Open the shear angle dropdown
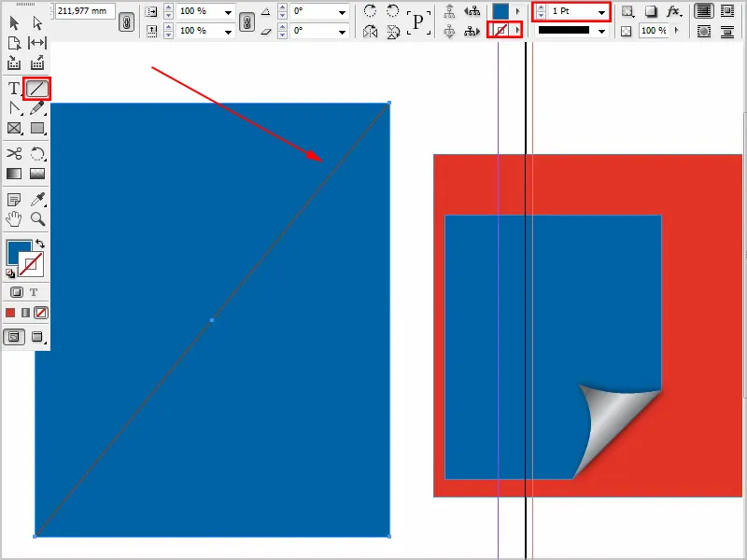This screenshot has width=747, height=560. pos(342,32)
